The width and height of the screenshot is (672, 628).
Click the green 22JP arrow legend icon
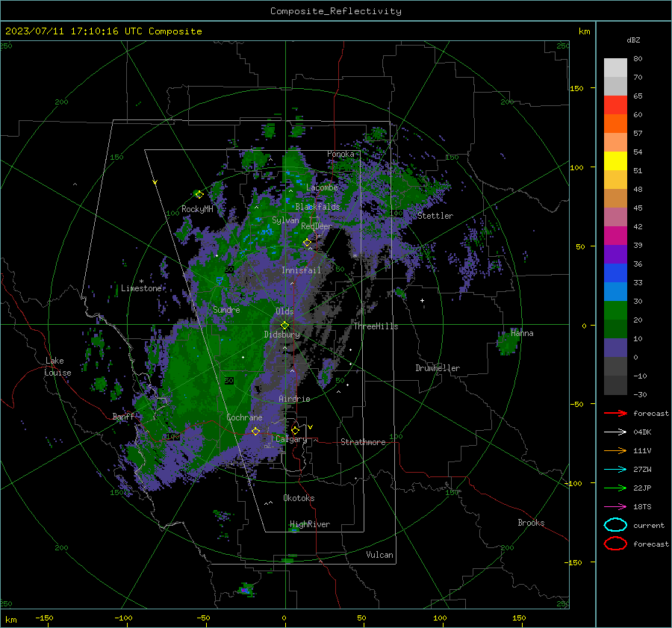pos(615,488)
